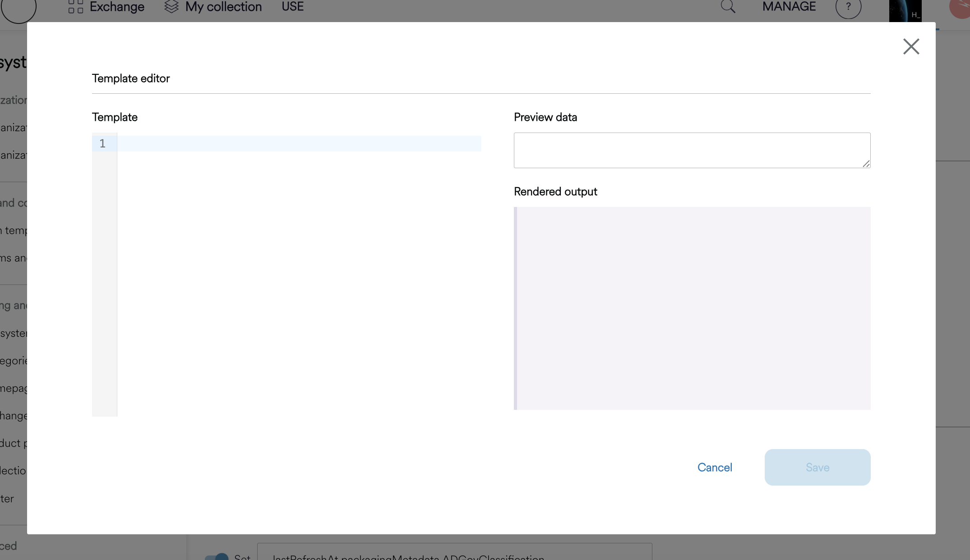Click the red avatar icon at top right
This screenshot has height=560, width=970.
[961, 8]
